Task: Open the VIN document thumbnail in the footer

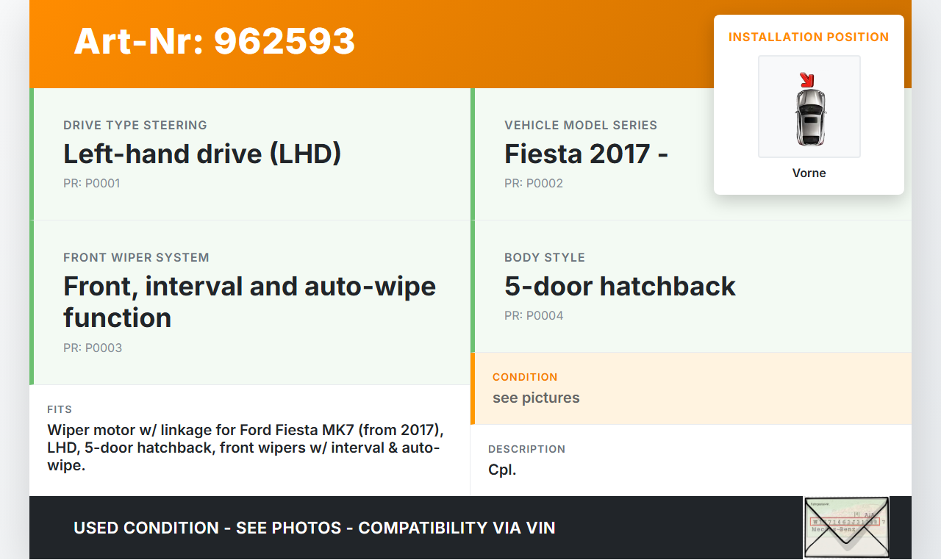Action: [846, 528]
